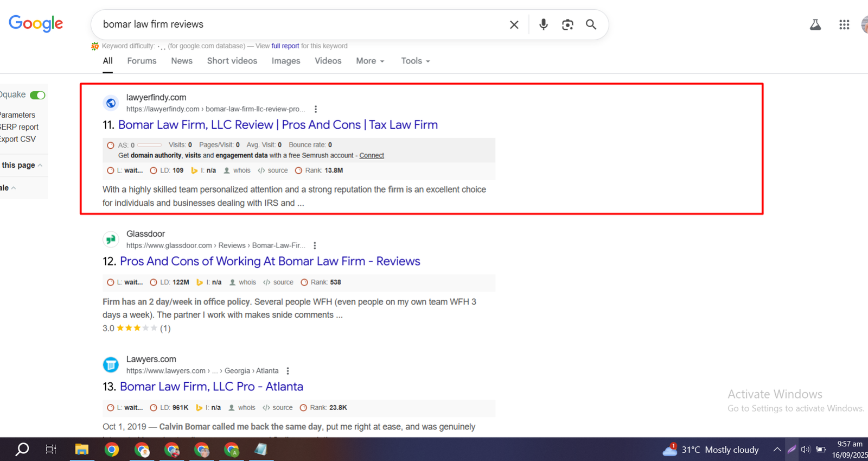Open the Tools dropdown

coord(415,61)
